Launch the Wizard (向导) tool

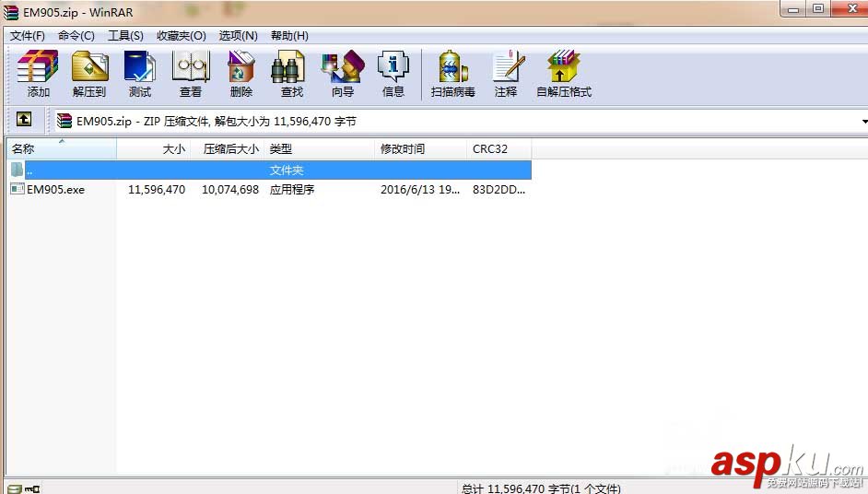(x=343, y=74)
